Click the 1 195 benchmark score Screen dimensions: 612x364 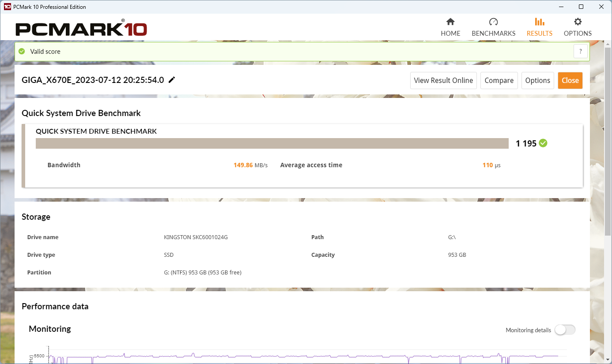[x=526, y=143]
